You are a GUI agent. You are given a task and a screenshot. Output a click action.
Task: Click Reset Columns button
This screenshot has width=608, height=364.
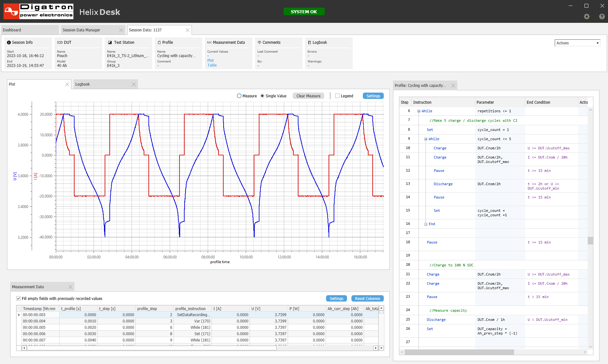pos(367,299)
